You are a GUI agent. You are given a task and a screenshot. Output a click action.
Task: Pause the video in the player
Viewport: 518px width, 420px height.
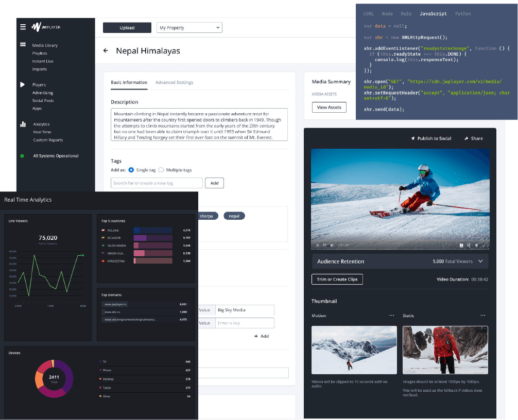point(318,245)
